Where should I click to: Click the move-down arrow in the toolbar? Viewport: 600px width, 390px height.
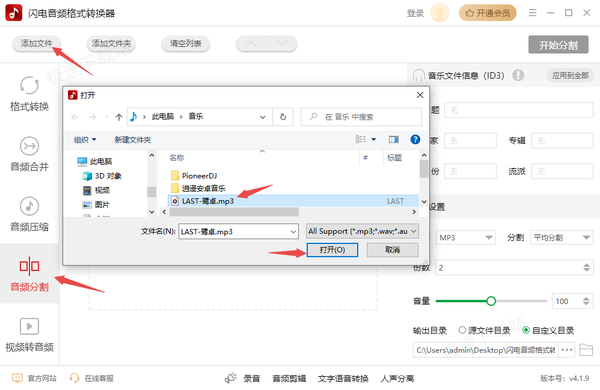282,44
